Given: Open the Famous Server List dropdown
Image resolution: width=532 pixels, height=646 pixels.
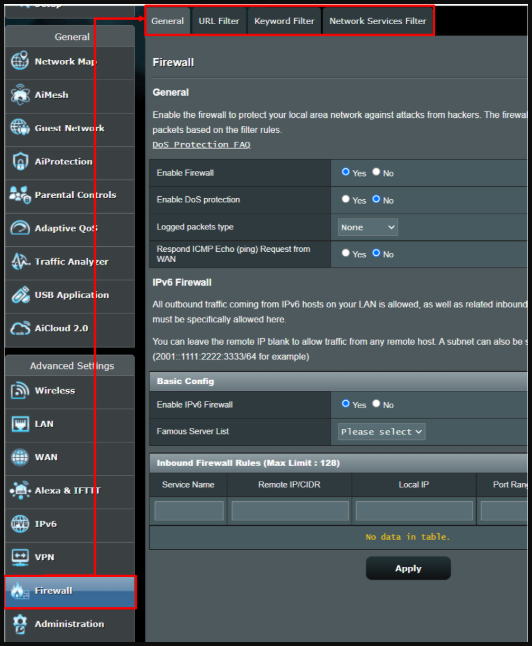Looking at the screenshot, I should 381,432.
